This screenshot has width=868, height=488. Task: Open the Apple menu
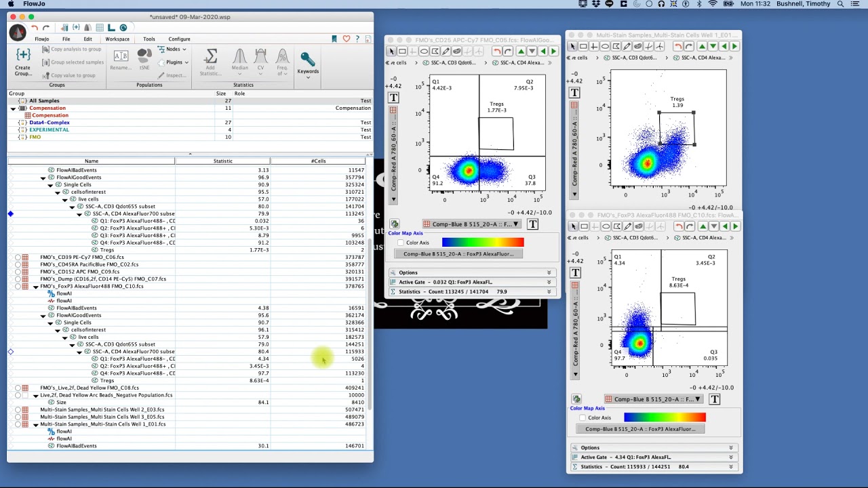click(x=10, y=4)
